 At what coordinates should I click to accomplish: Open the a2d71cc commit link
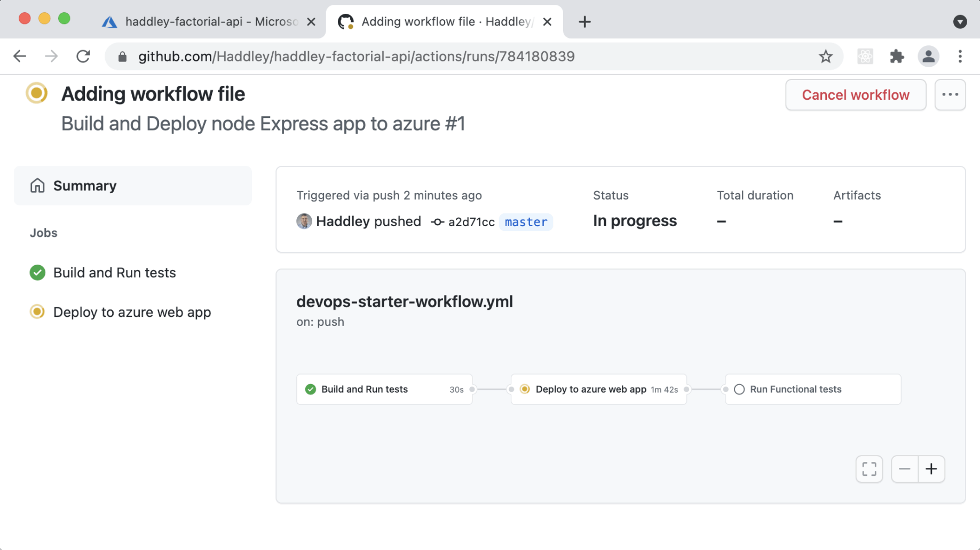coord(471,222)
